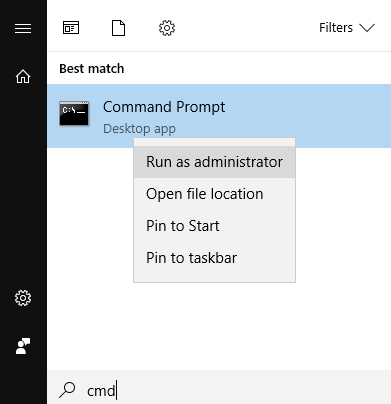The height and width of the screenshot is (404, 391).
Task: Choose Open file location
Action: [214, 194]
